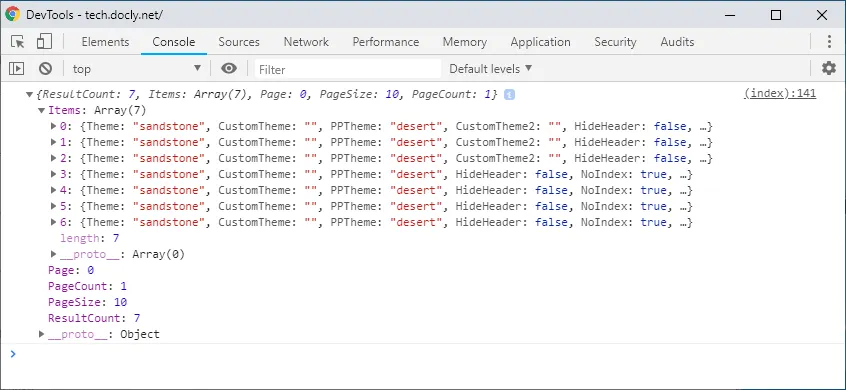Open the Elements tab
This screenshot has height=390, width=846.
pyautogui.click(x=105, y=42)
